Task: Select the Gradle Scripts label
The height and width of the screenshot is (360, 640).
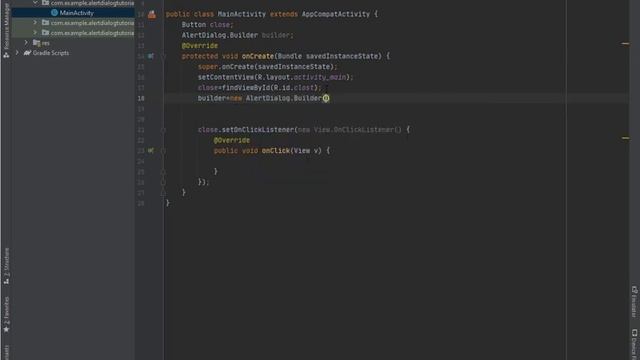Action: point(51,53)
